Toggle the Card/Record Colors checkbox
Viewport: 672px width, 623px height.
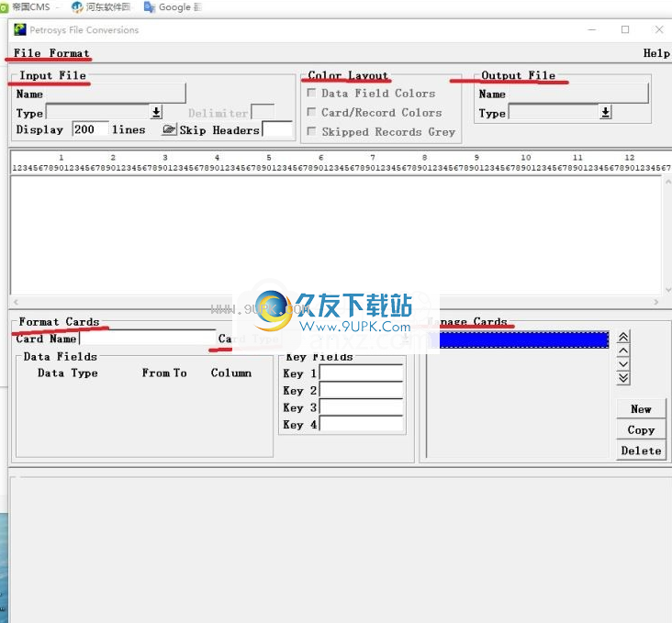[x=311, y=112]
